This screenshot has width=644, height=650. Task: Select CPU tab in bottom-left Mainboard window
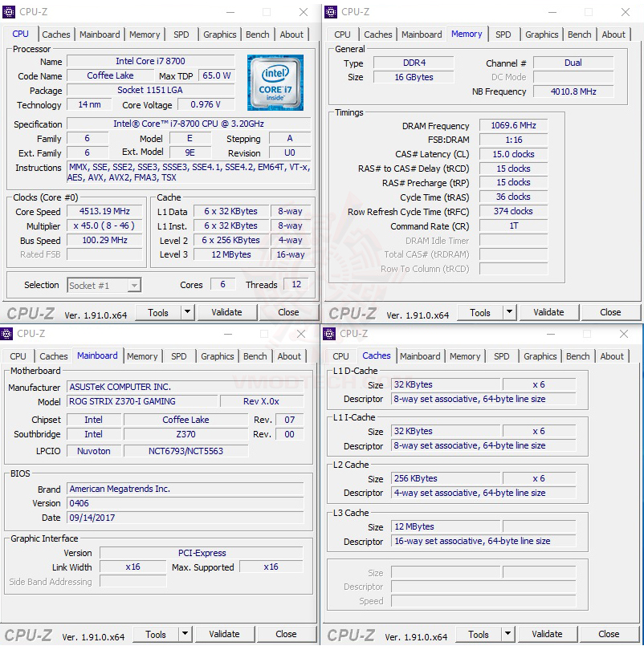(18, 356)
